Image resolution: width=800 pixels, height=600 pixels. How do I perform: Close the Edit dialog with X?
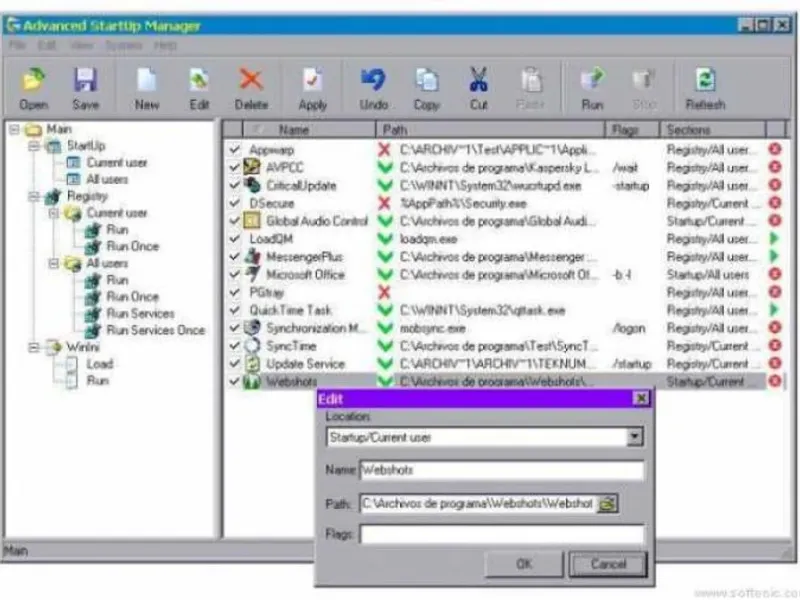pyautogui.click(x=641, y=398)
